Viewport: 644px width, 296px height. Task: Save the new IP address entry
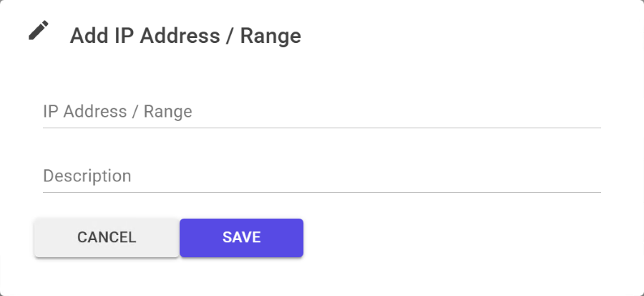coord(241,237)
